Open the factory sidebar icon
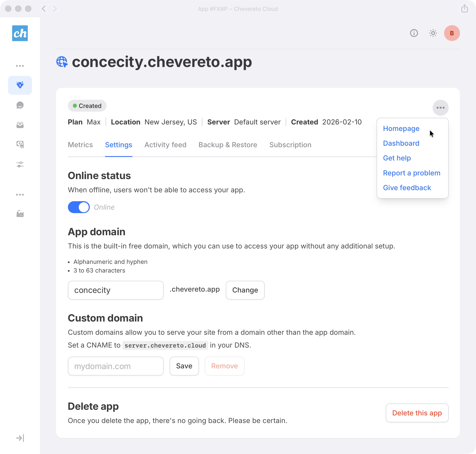 click(x=20, y=214)
